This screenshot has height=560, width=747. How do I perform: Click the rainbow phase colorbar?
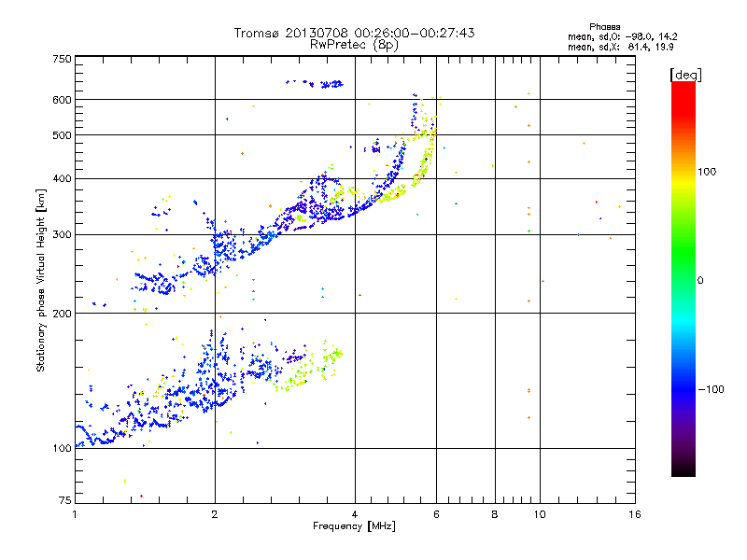684,278
